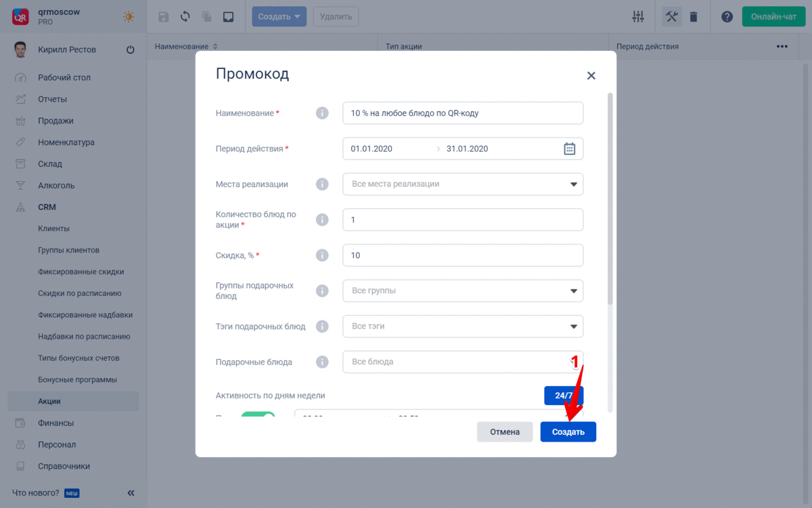This screenshot has height=508, width=812.
Task: Show info tooltip for Скидка, % field
Action: [322, 255]
